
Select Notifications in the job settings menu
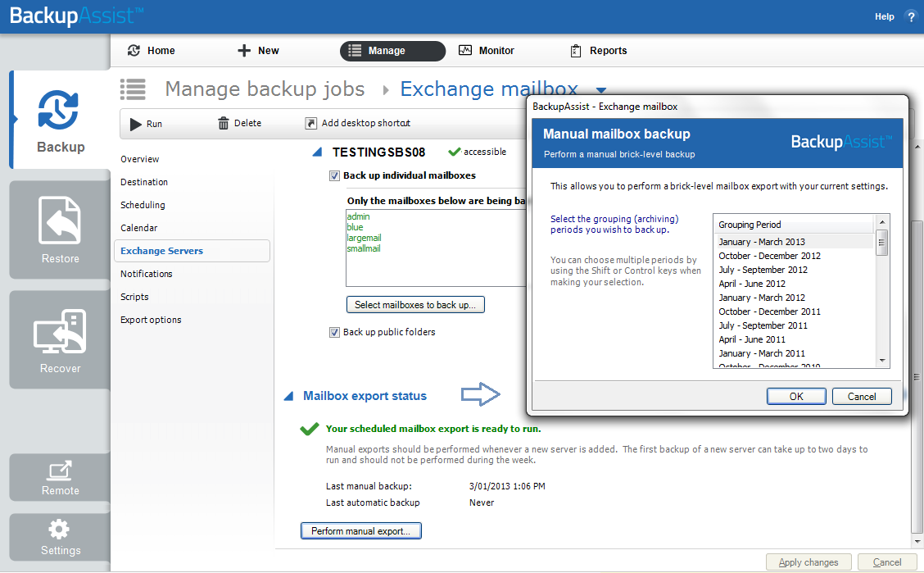pos(146,274)
